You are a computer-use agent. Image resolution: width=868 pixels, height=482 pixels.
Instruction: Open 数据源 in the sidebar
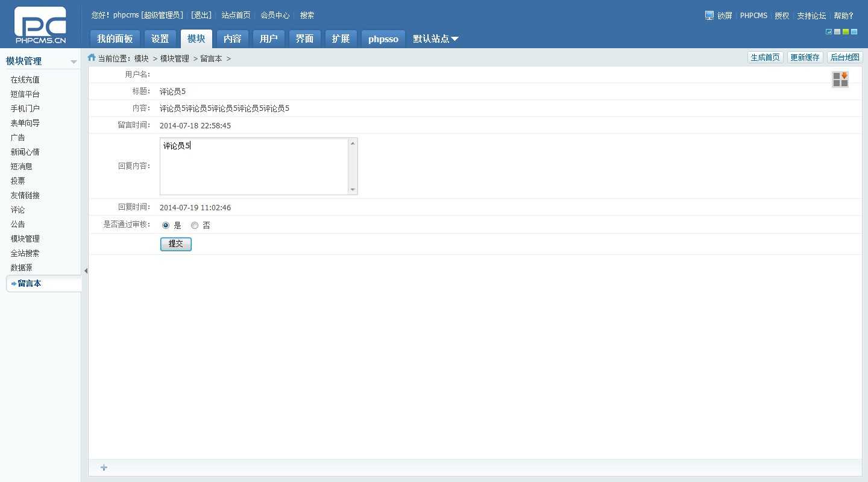click(22, 268)
